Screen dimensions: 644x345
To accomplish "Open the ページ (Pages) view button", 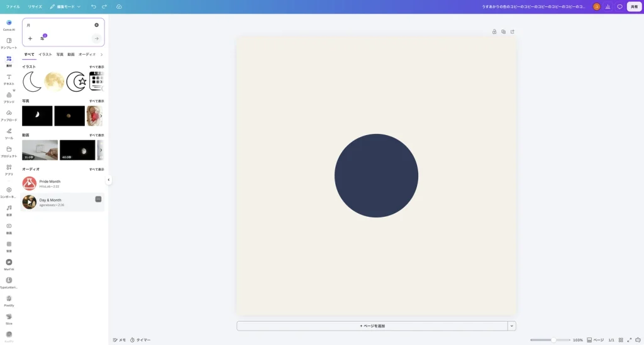I will [596, 340].
